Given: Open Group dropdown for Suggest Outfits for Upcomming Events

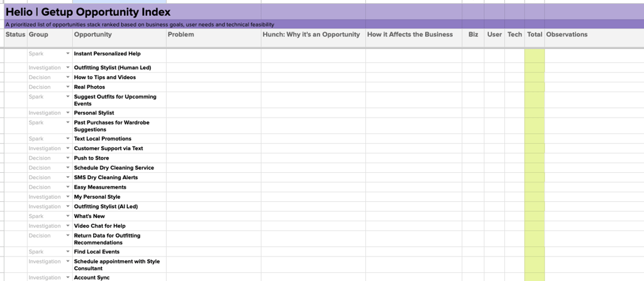Looking at the screenshot, I should coord(68,97).
